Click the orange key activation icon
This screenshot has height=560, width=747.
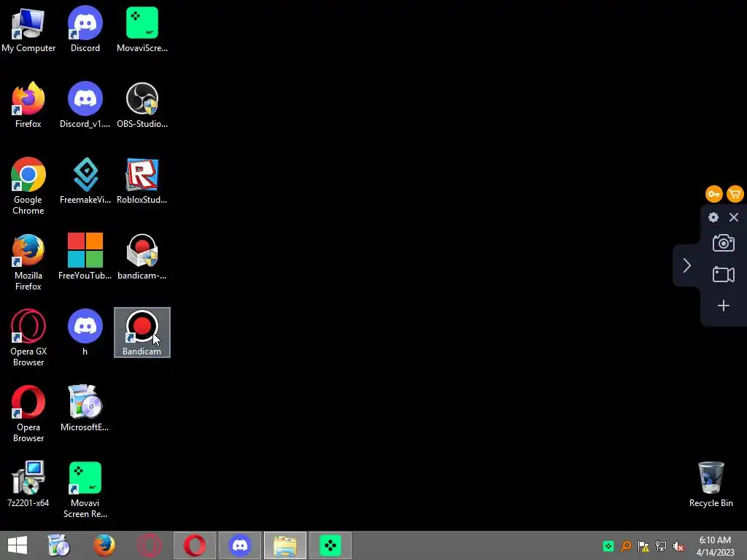713,194
